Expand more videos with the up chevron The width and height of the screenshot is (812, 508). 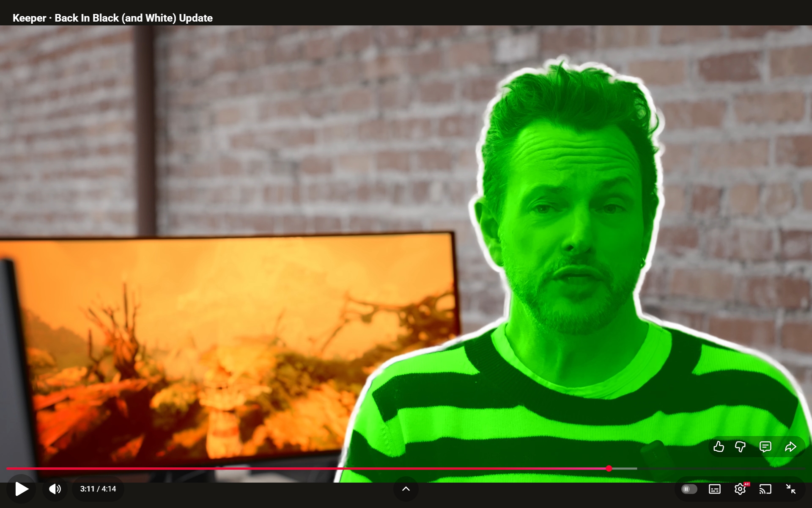pyautogui.click(x=406, y=489)
